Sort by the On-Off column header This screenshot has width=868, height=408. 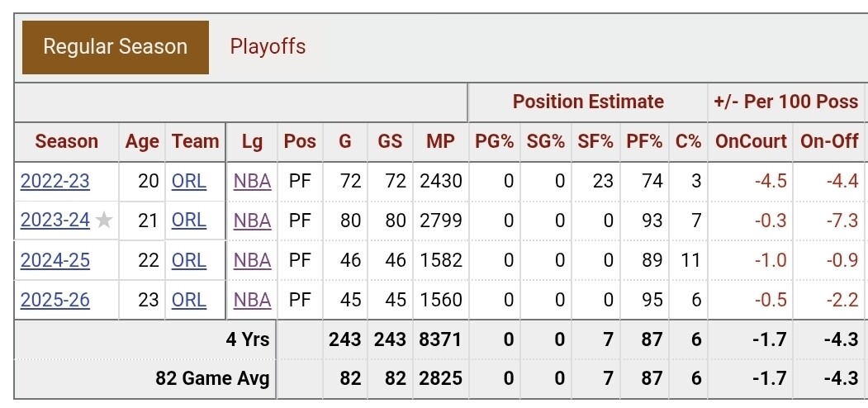pyautogui.click(x=829, y=141)
